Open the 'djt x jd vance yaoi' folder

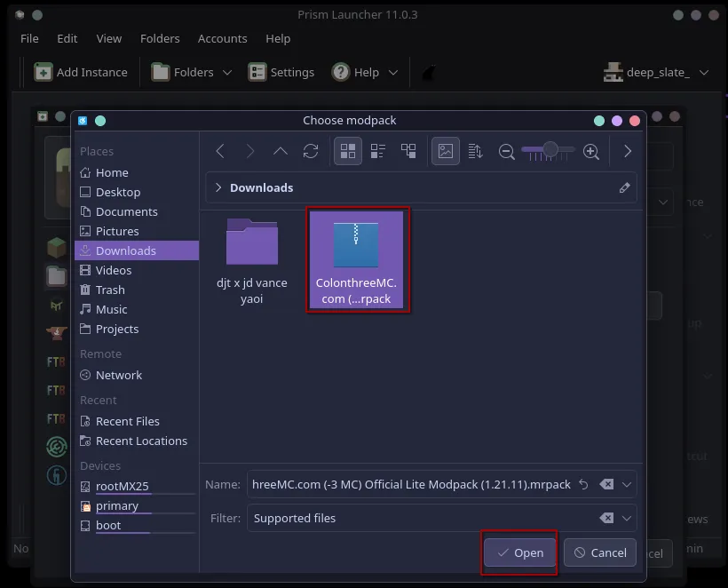point(251,260)
